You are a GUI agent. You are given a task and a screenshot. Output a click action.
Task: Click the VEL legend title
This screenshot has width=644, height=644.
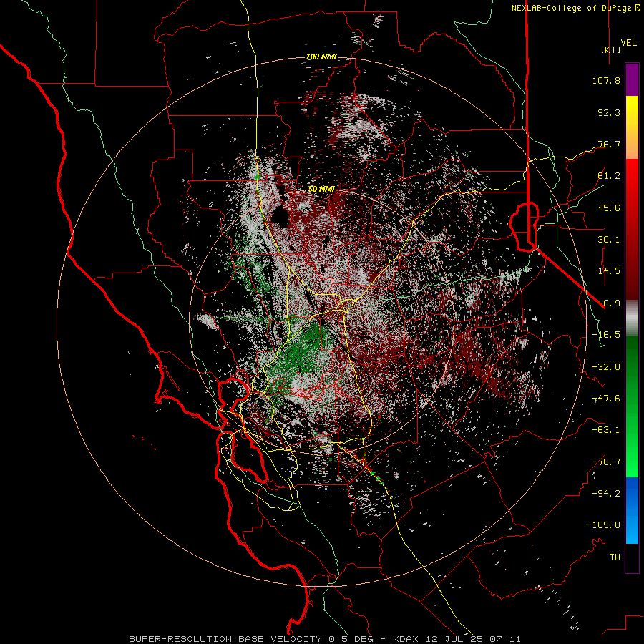pyautogui.click(x=628, y=43)
